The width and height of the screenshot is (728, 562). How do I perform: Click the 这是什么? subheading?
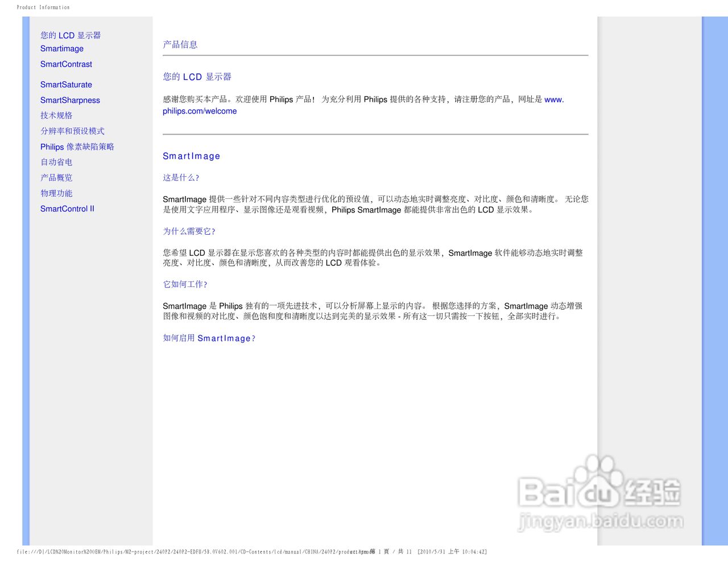click(181, 177)
